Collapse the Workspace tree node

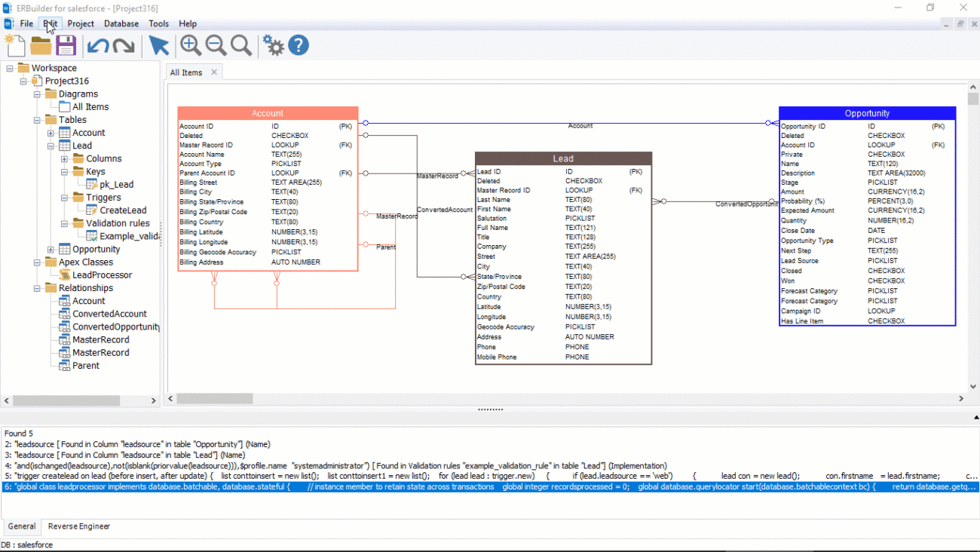point(10,68)
